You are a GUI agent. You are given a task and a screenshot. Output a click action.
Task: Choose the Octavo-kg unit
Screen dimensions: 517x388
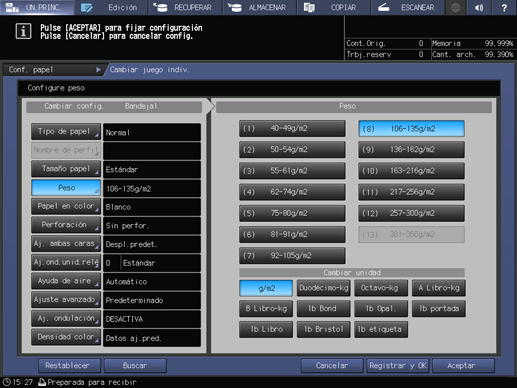pos(381,288)
